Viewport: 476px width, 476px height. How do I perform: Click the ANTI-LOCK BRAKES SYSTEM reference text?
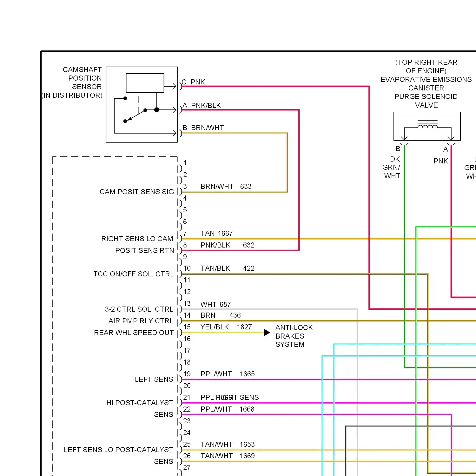pyautogui.click(x=294, y=336)
